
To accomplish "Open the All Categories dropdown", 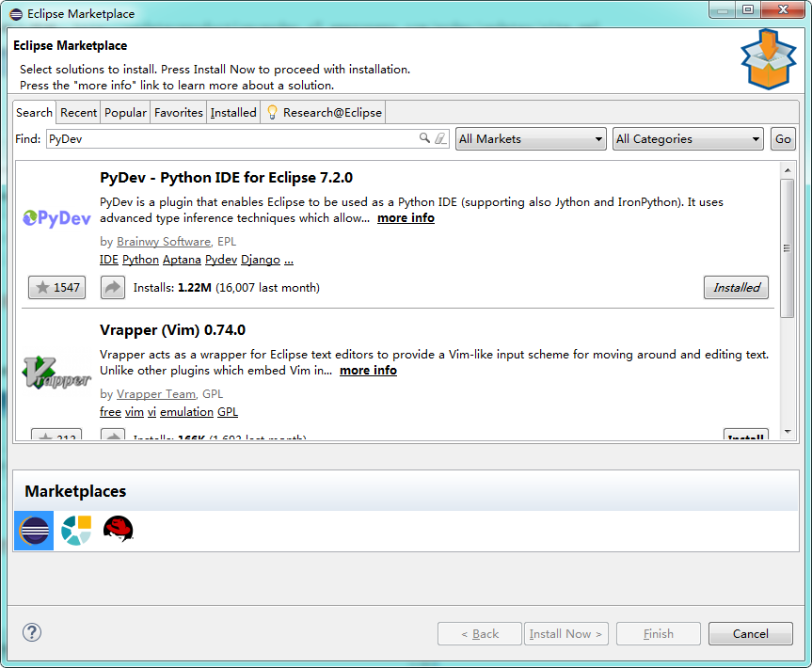I will (688, 139).
